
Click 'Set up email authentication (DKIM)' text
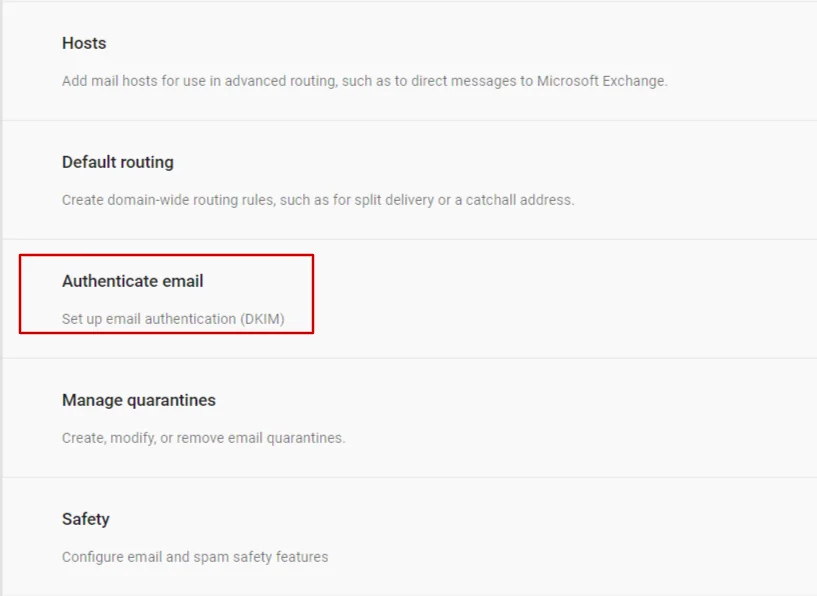coord(173,318)
